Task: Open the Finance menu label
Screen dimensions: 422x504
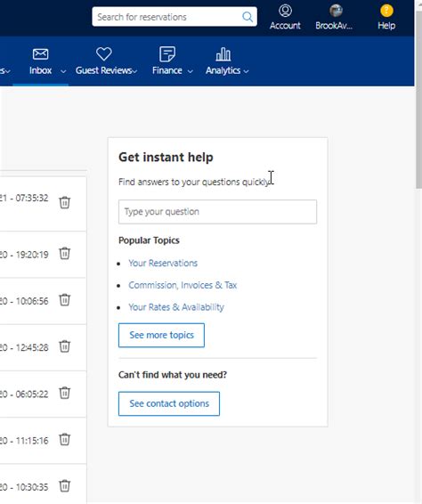Action: tap(167, 70)
